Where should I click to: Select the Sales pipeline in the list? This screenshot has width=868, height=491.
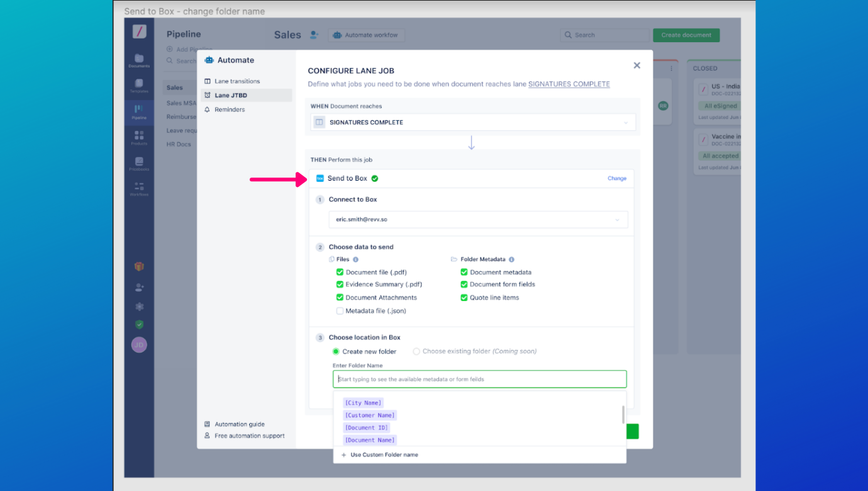point(180,87)
